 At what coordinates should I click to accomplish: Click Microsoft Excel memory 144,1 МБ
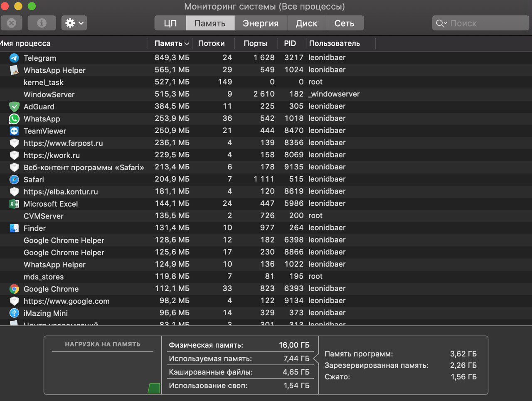click(x=172, y=203)
